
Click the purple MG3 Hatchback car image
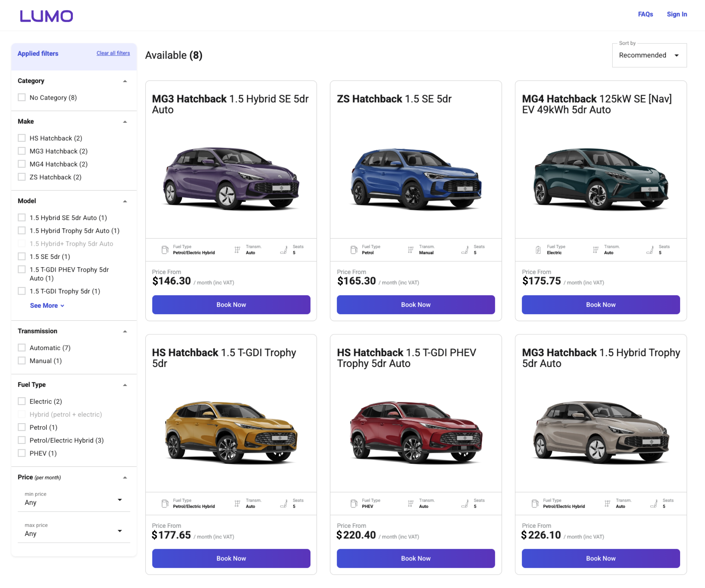(x=231, y=178)
